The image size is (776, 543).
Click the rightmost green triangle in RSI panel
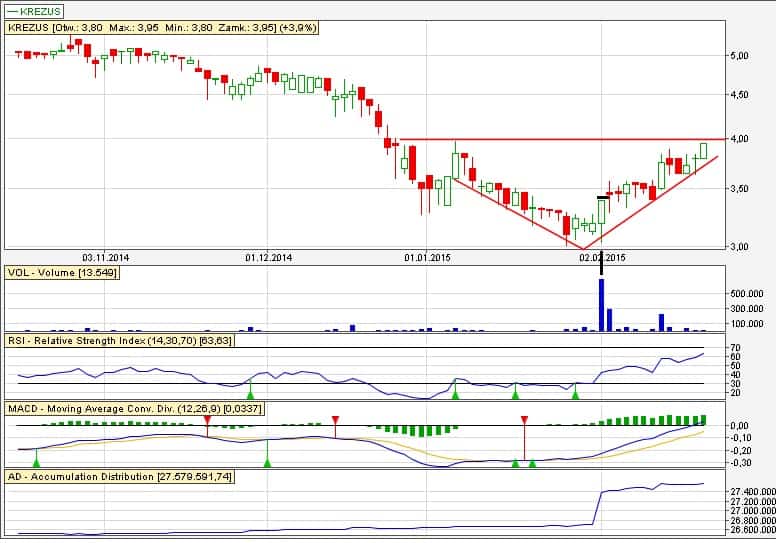click(575, 395)
